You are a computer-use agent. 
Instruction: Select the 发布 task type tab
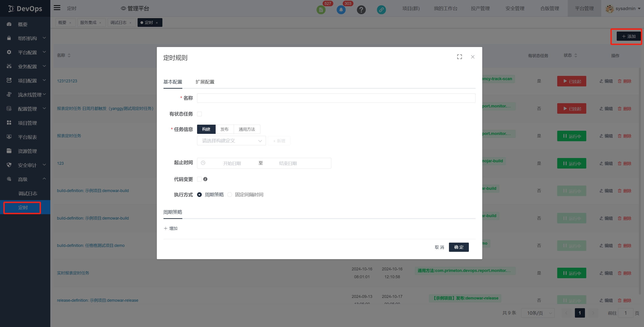click(x=224, y=129)
